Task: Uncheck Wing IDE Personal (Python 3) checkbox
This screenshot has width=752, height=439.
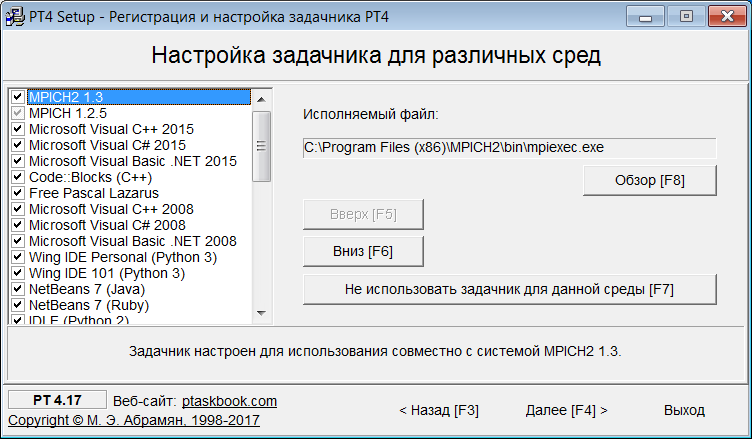Action: pyautogui.click(x=18, y=257)
